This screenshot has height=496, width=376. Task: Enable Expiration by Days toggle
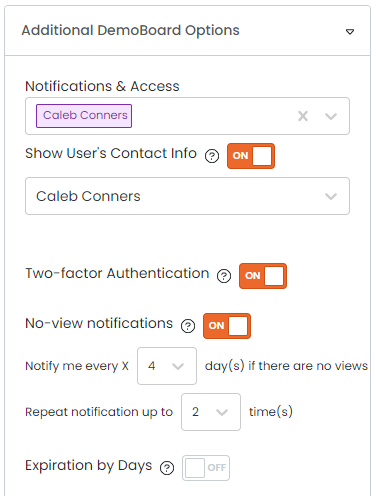(x=206, y=468)
